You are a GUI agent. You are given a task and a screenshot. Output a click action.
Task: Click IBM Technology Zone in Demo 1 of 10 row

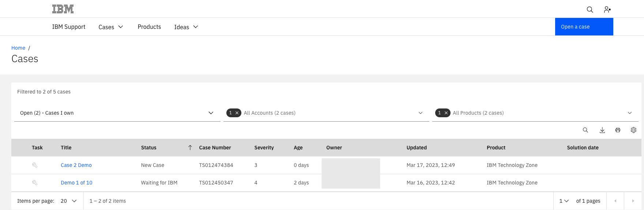[512, 183]
